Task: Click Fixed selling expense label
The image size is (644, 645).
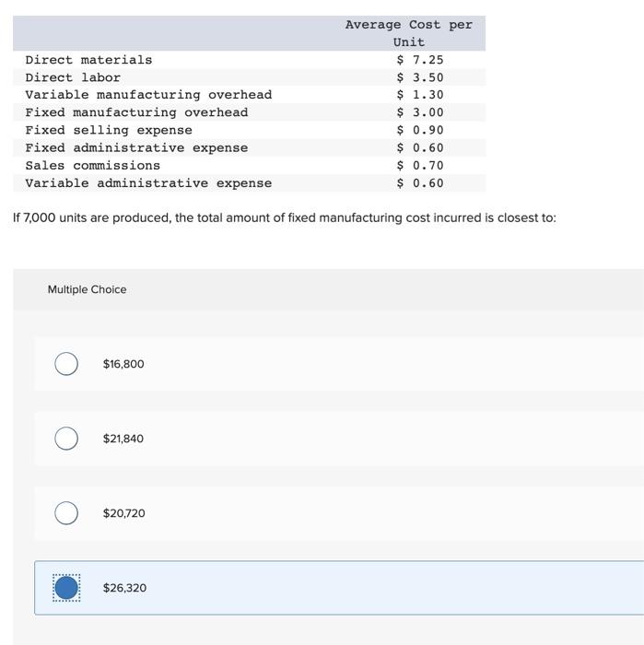Action: pos(109,131)
